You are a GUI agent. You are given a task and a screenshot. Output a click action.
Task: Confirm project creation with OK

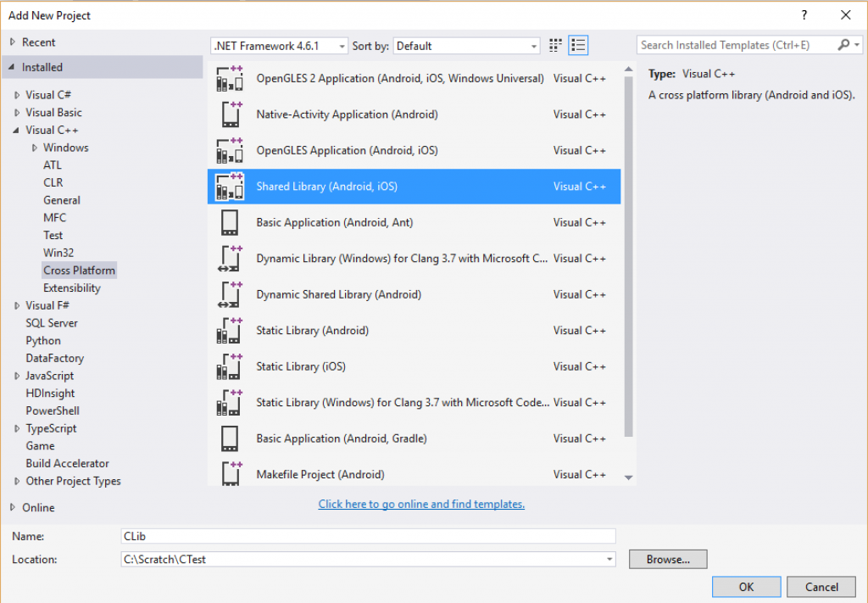(746, 586)
